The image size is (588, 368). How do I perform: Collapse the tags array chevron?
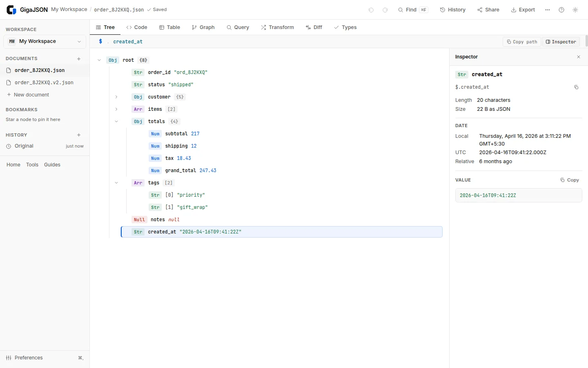[116, 183]
